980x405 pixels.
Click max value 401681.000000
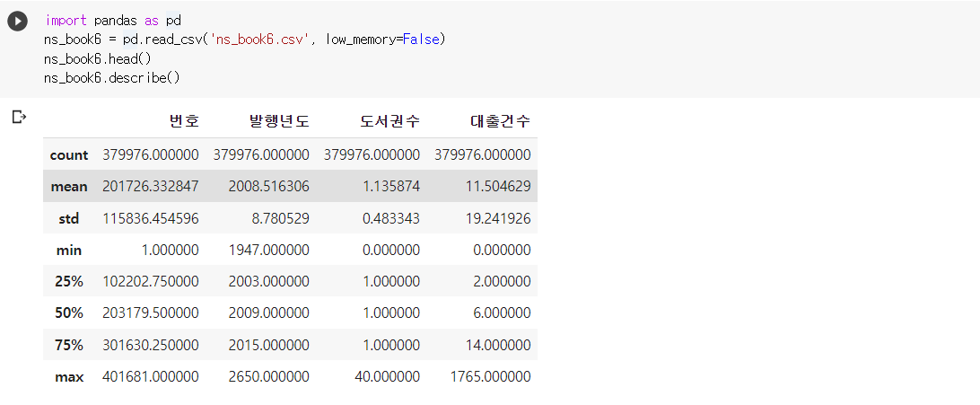(151, 377)
